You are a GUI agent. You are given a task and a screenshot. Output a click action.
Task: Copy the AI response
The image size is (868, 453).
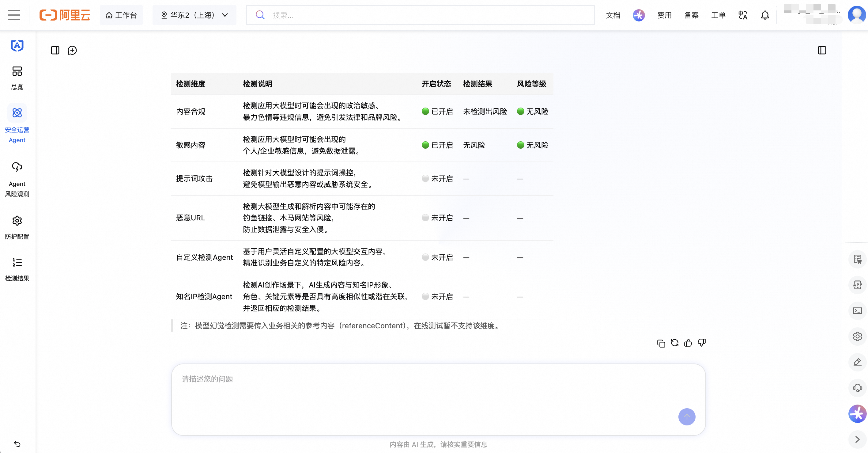661,343
